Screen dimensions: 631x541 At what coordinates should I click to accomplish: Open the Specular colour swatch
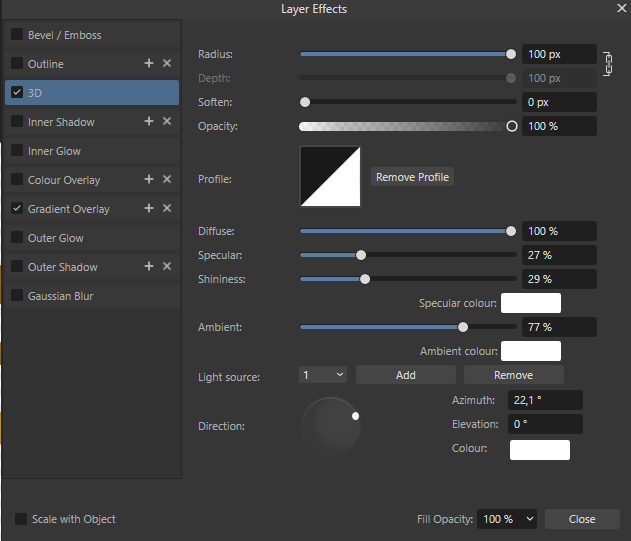pyautogui.click(x=531, y=303)
